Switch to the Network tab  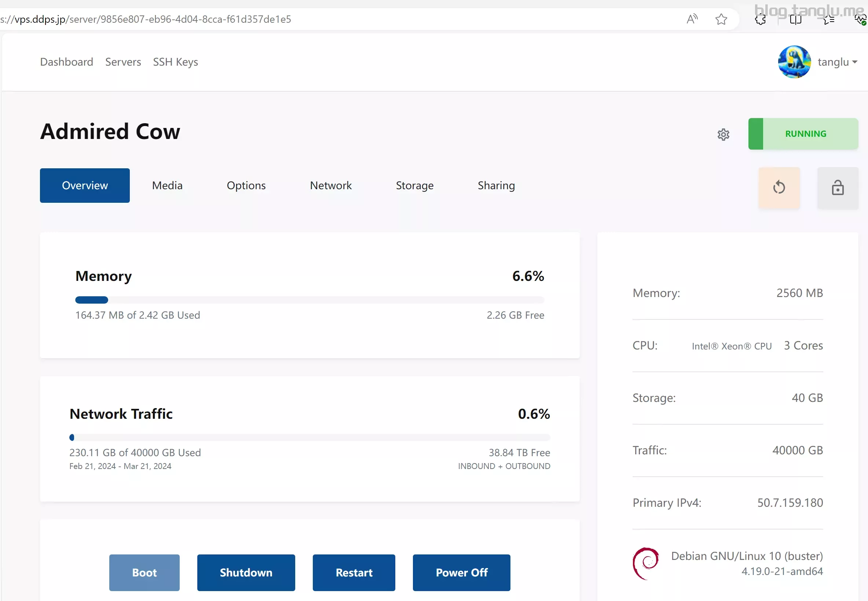click(331, 185)
